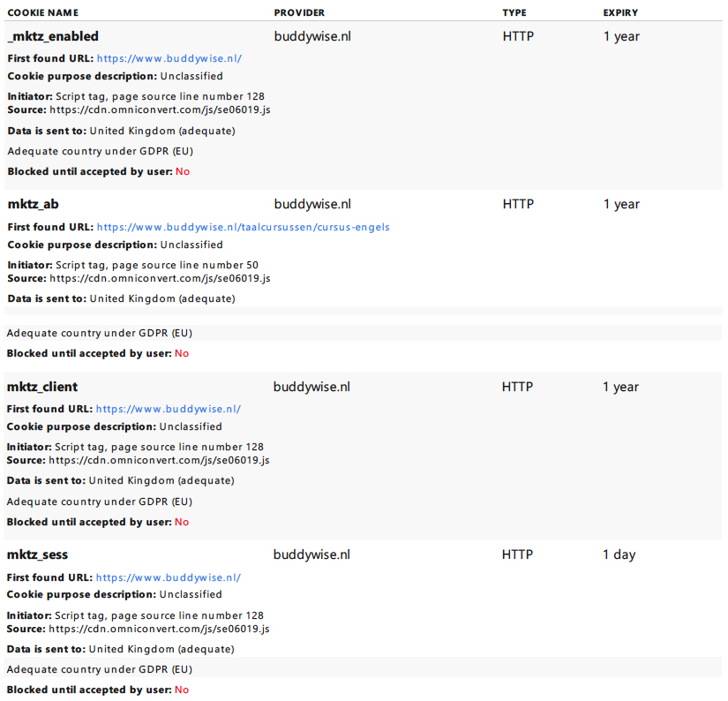Click the 1 day expiry for mktz_sess
Image resolution: width=728 pixels, height=701 pixels.
coord(619,554)
